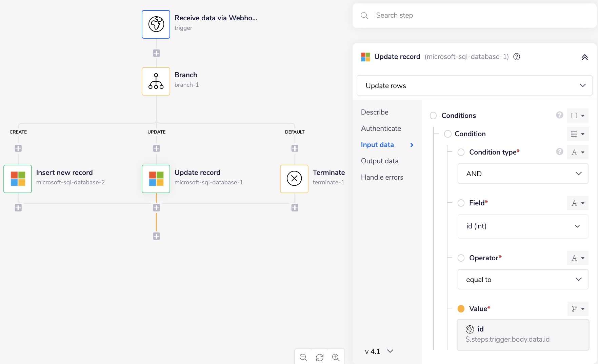
Task: Toggle the Condition type radio circle
Action: [x=461, y=152]
